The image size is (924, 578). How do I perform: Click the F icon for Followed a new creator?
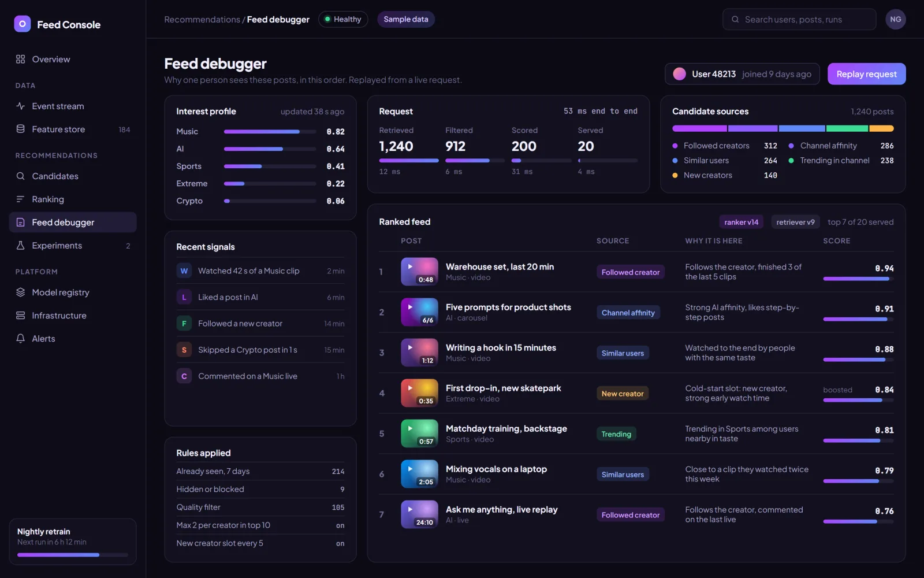point(184,323)
